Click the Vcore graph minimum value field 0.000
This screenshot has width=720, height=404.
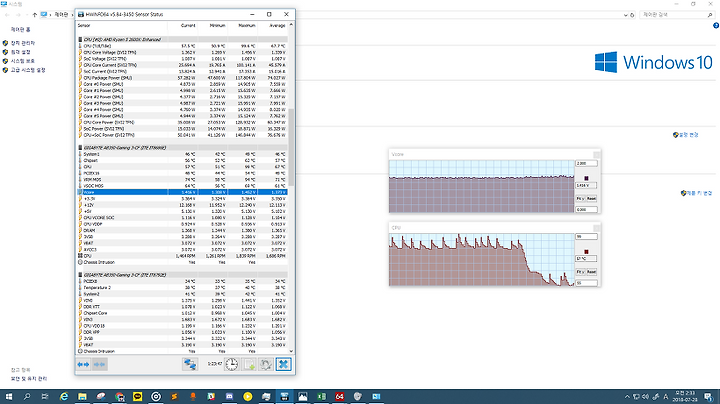click(586, 209)
